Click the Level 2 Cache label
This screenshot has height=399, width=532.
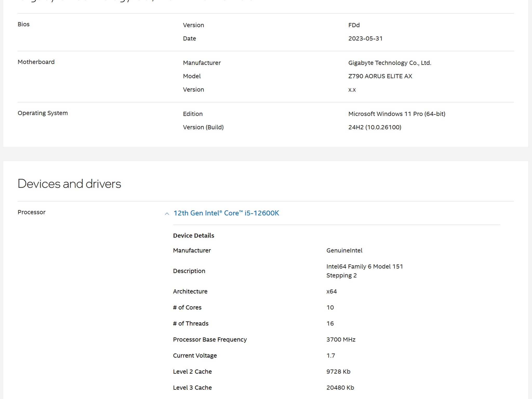[192, 372]
